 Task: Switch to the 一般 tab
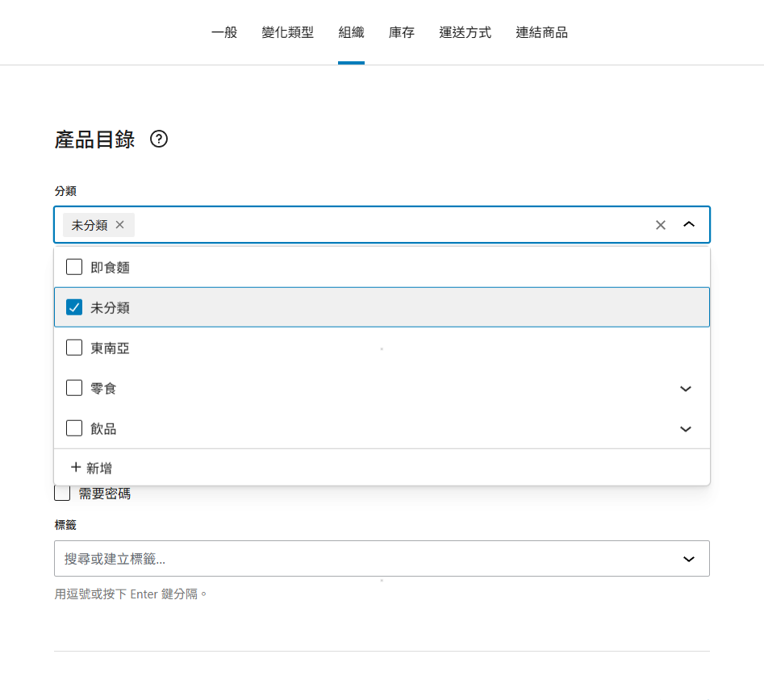coord(224,33)
